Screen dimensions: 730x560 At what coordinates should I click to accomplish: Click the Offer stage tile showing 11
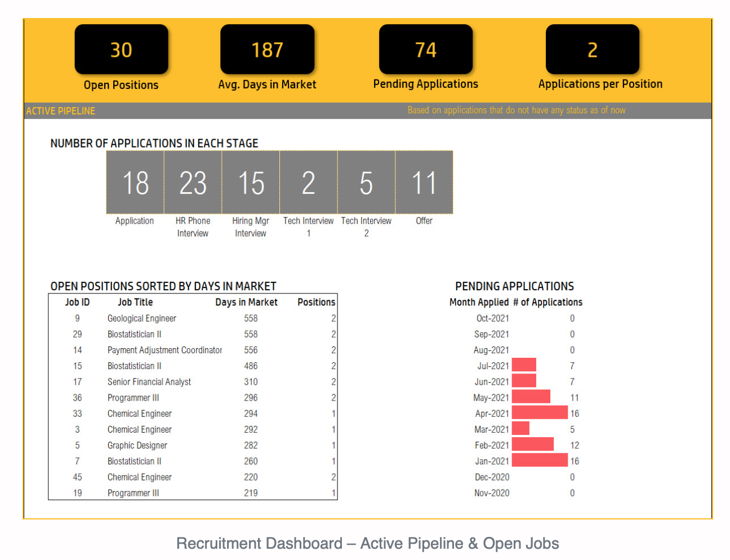[424, 183]
